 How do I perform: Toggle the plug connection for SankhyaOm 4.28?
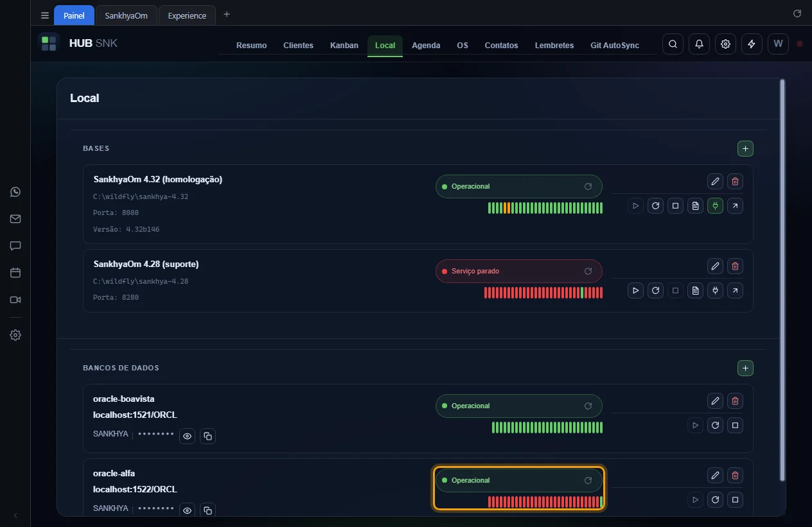(x=715, y=291)
